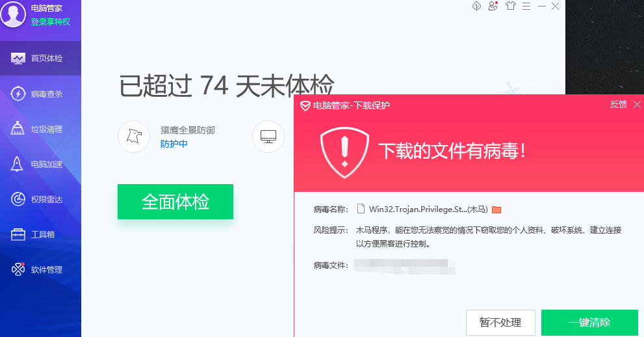The height and width of the screenshot is (337, 644).
Task: Click the shield logo in alert title
Action: point(305,106)
